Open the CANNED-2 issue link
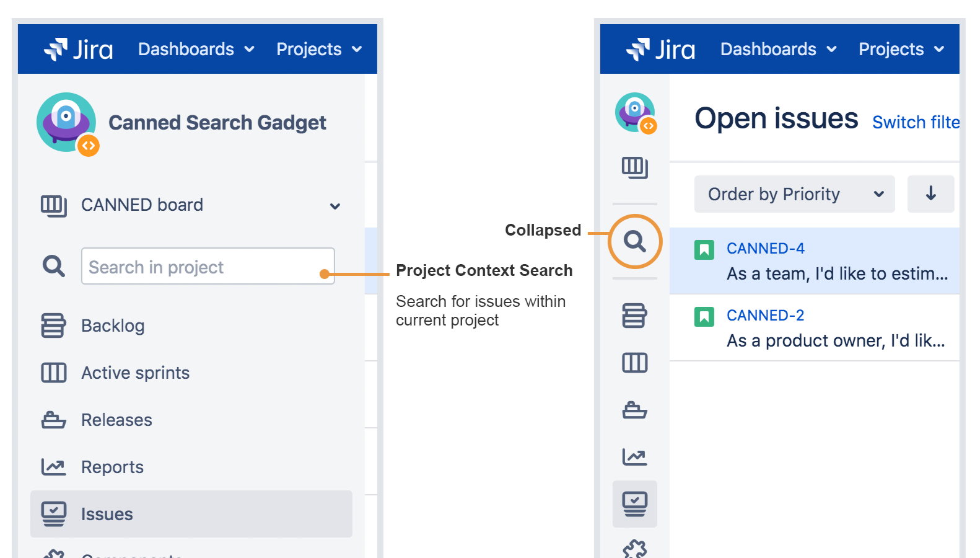This screenshot has width=980, height=558. (x=765, y=316)
